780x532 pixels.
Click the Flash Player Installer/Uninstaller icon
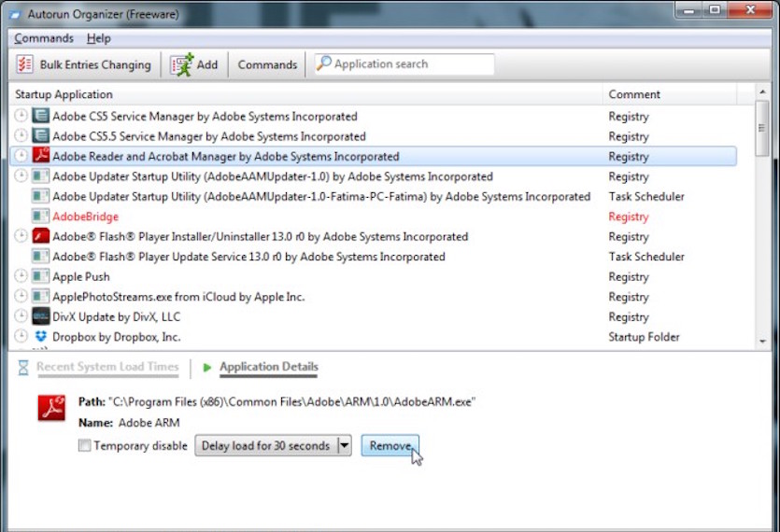point(41,236)
